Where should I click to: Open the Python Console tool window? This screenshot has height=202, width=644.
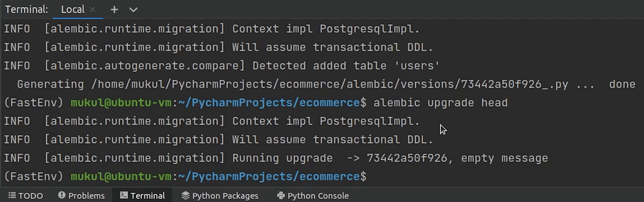pyautogui.click(x=313, y=196)
